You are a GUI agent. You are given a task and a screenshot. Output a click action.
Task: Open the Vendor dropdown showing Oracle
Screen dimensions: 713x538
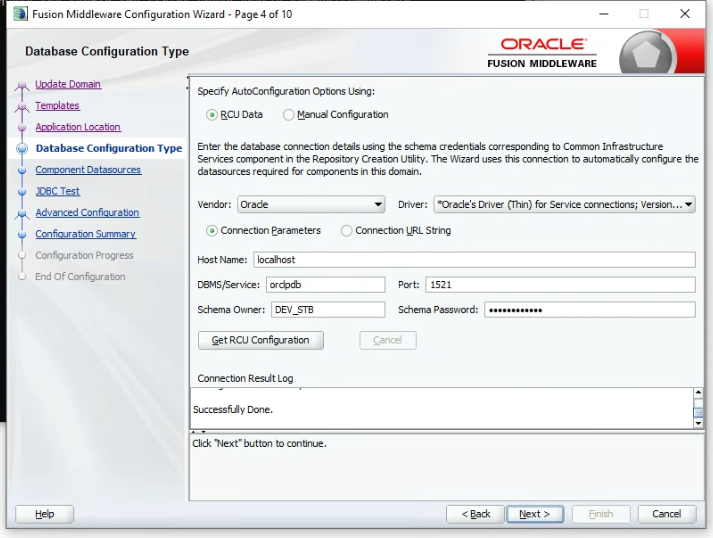pyautogui.click(x=311, y=205)
